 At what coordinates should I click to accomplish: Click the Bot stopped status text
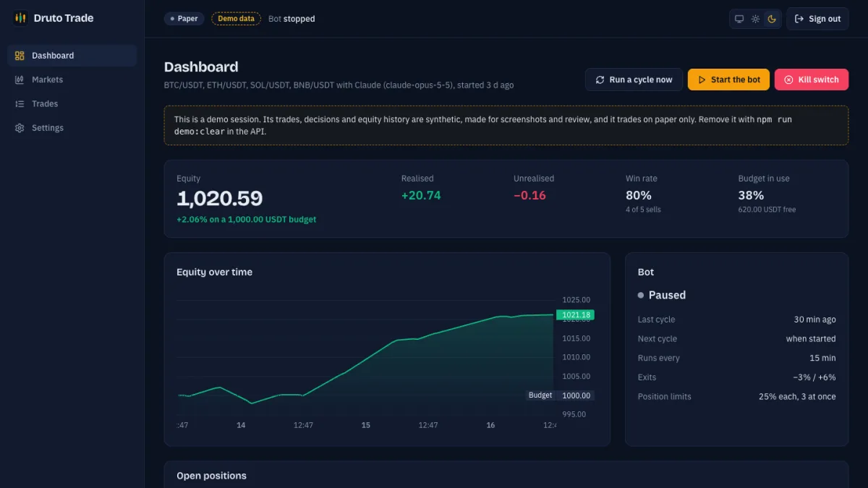292,19
